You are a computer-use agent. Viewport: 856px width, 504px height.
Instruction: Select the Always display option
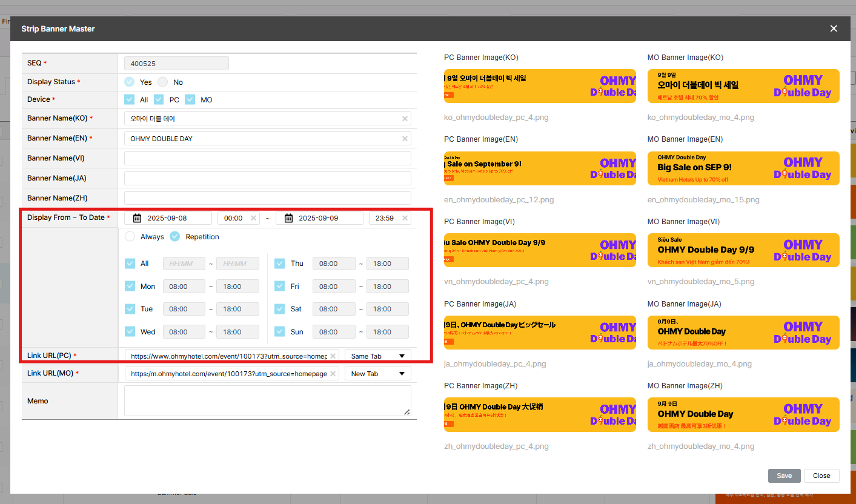tap(130, 237)
